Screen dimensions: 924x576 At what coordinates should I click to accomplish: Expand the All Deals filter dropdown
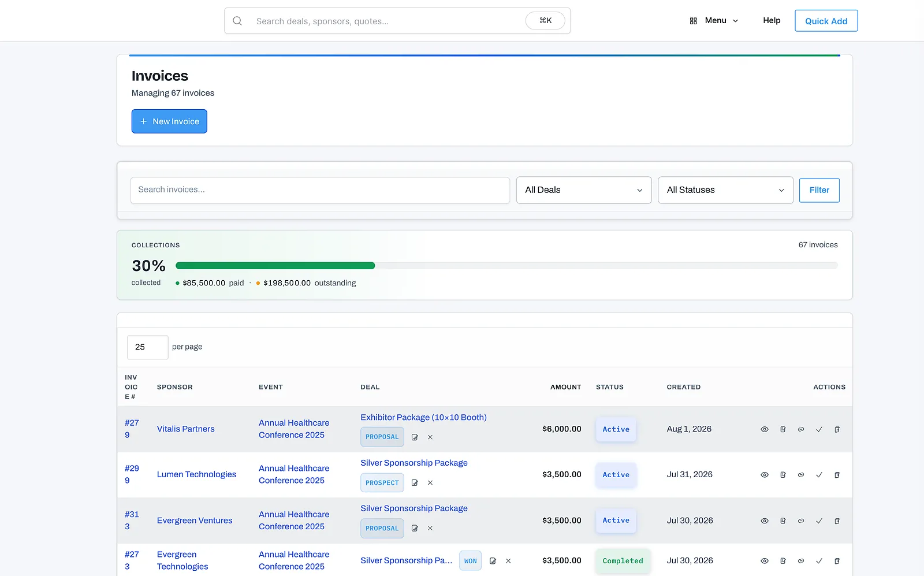point(584,190)
